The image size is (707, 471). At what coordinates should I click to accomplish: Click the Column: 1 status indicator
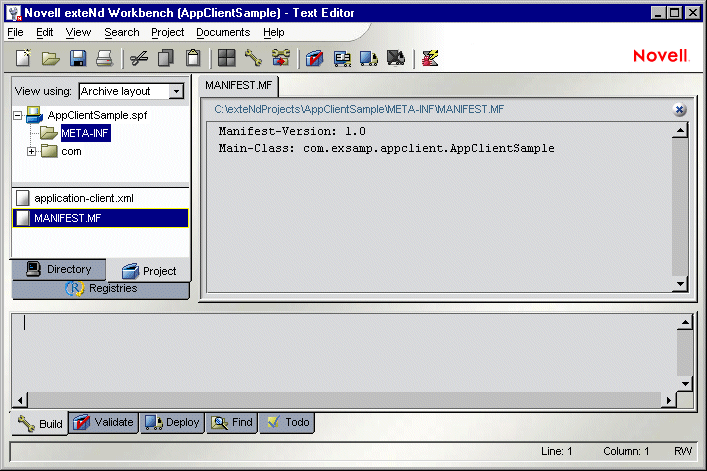pyautogui.click(x=626, y=451)
